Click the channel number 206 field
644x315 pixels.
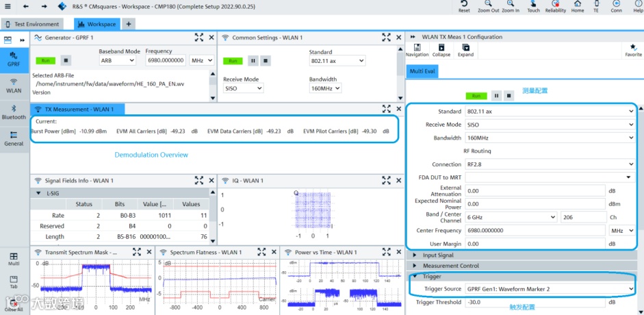583,217
